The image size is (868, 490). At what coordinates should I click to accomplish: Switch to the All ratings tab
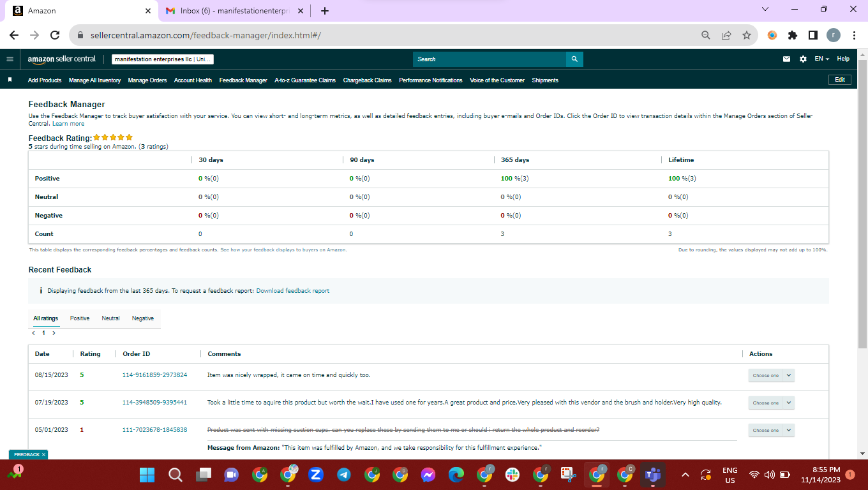tap(46, 318)
